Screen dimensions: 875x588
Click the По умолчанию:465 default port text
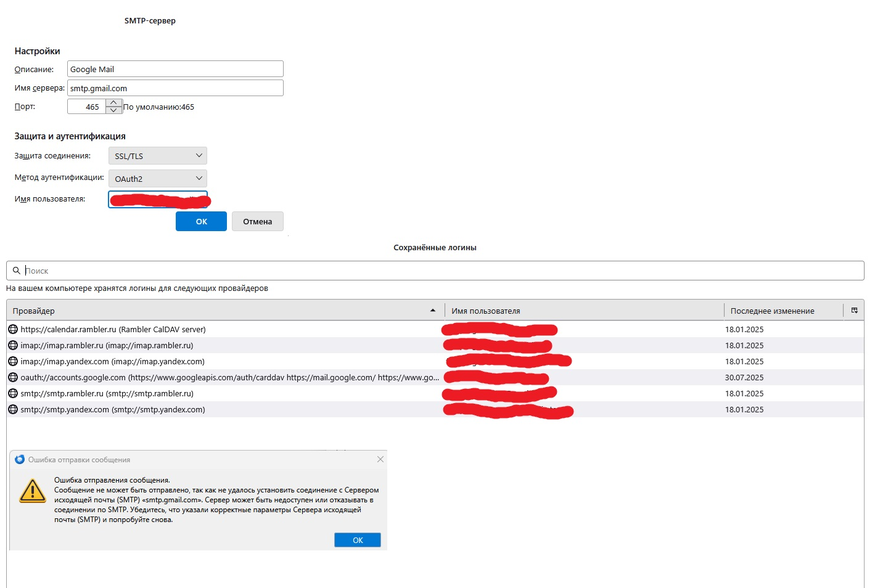[158, 107]
